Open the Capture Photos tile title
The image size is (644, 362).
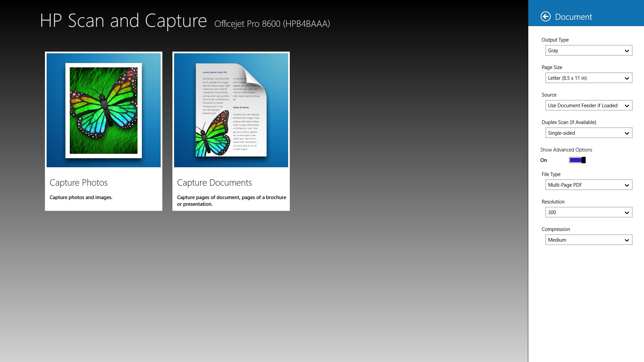pyautogui.click(x=78, y=183)
